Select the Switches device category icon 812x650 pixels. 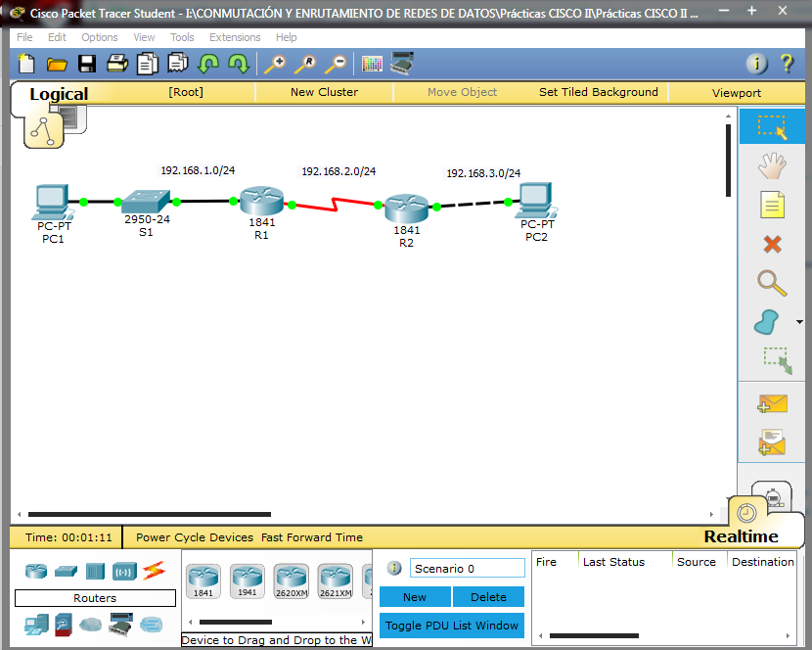(x=66, y=572)
